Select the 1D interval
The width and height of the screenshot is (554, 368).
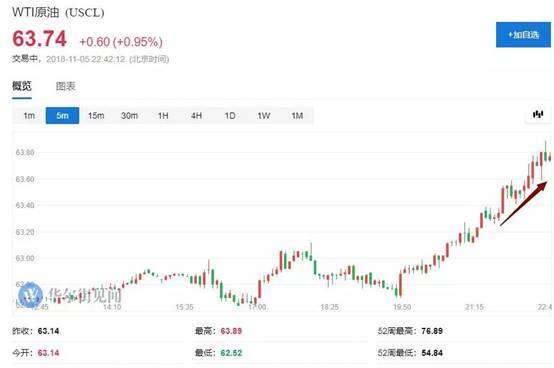[230, 115]
